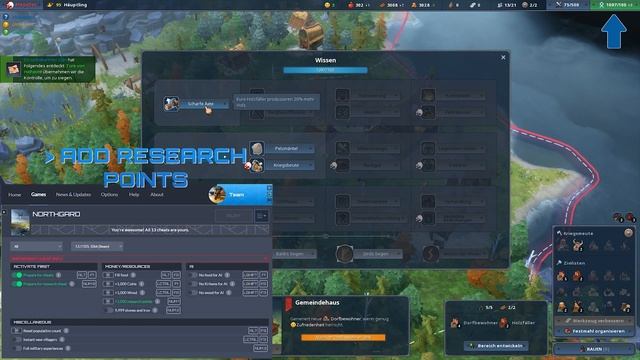Screen dimensions: 640x360
Task: Open the list menu button beside Play
Action: tap(262, 216)
